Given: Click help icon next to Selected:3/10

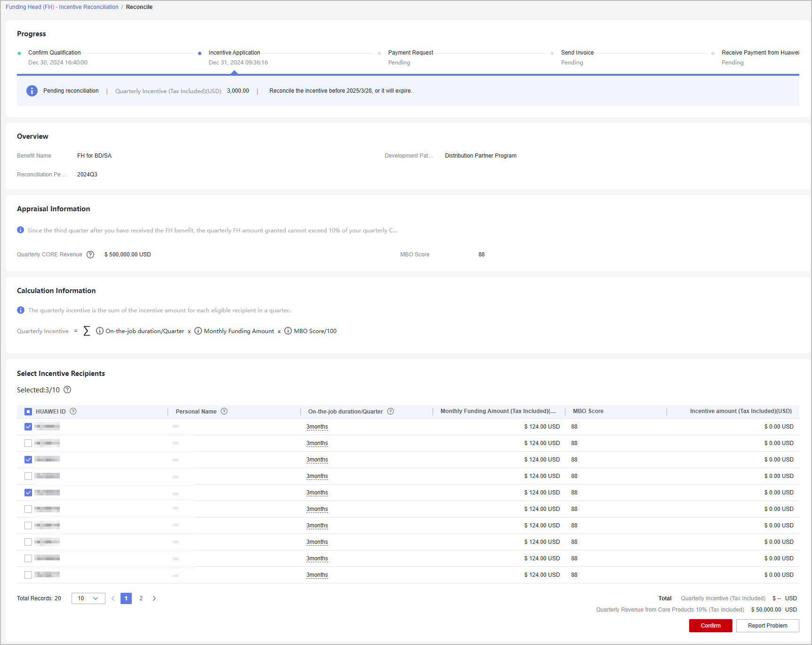Looking at the screenshot, I should 67,390.
